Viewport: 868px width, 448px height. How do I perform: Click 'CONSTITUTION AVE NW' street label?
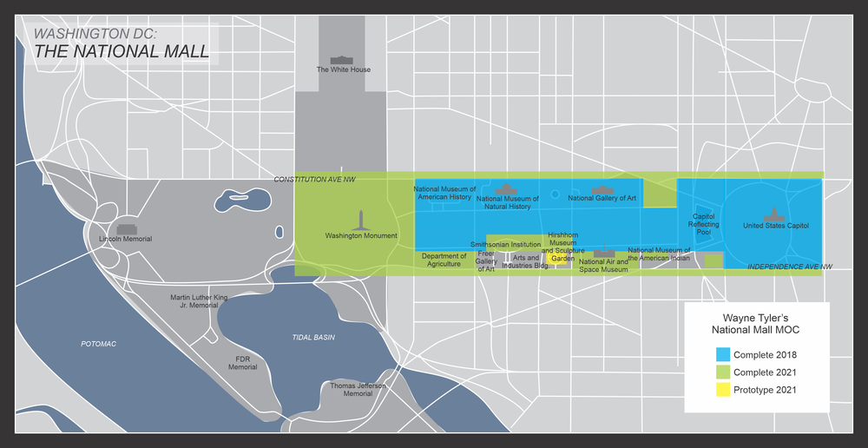[x=315, y=180]
